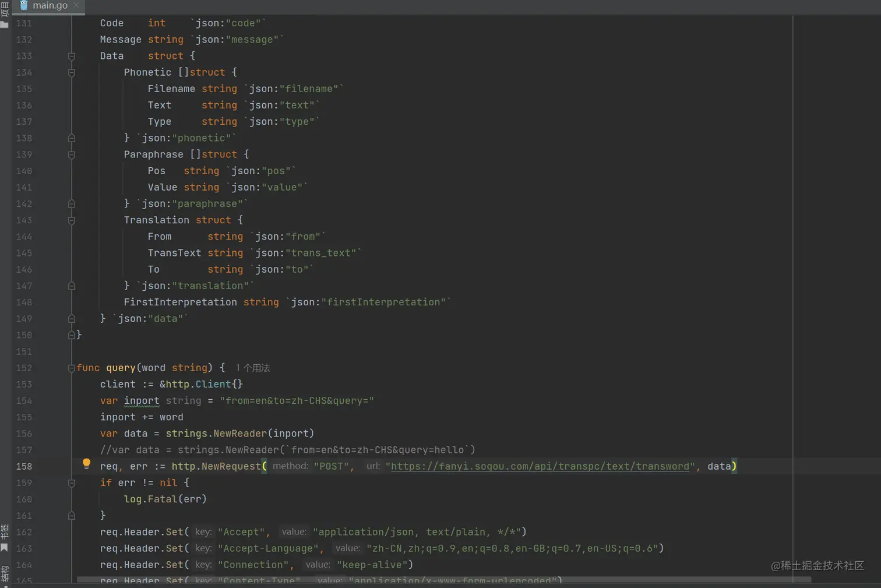Click the 'TransText' field name
This screenshot has height=588, width=881.
point(174,253)
